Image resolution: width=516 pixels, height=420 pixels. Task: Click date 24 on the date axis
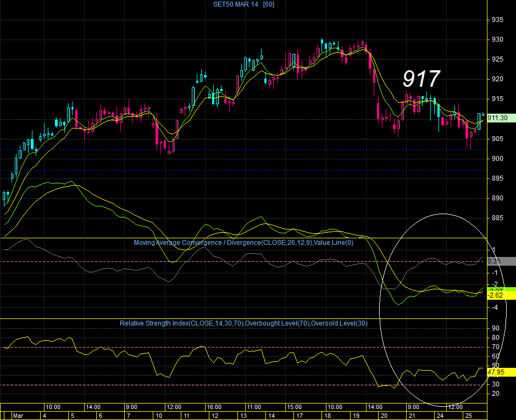coord(440,416)
